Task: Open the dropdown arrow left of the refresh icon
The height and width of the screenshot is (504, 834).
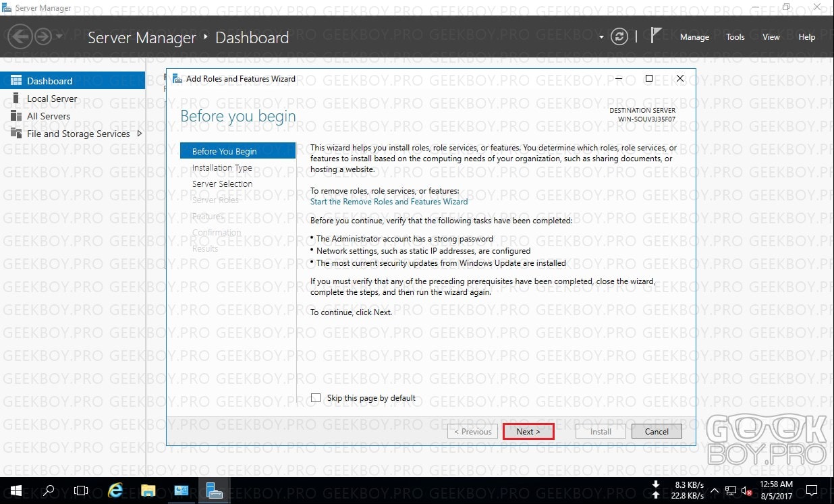Action: [x=601, y=37]
